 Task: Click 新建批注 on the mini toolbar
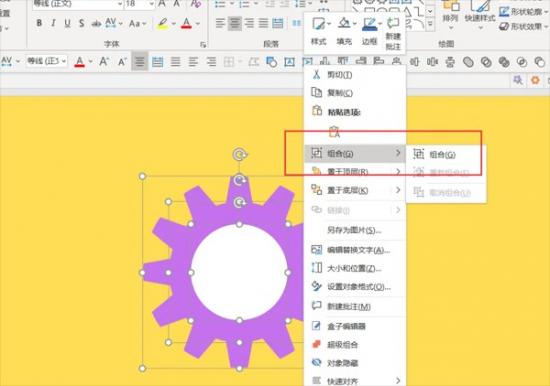[393, 33]
